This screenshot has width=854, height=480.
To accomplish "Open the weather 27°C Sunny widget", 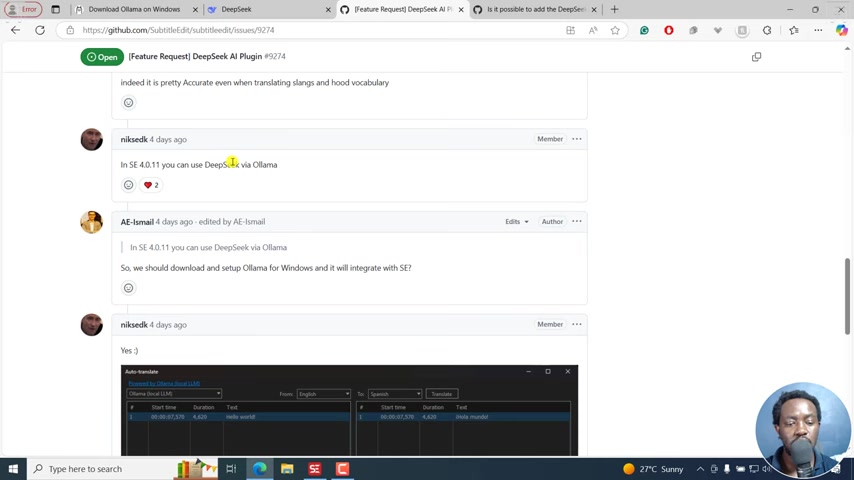I will (x=653, y=469).
